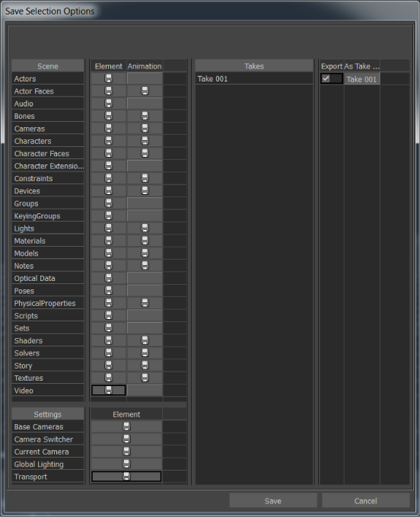Click the Settings column header
This screenshot has height=517, width=420.
48,414
